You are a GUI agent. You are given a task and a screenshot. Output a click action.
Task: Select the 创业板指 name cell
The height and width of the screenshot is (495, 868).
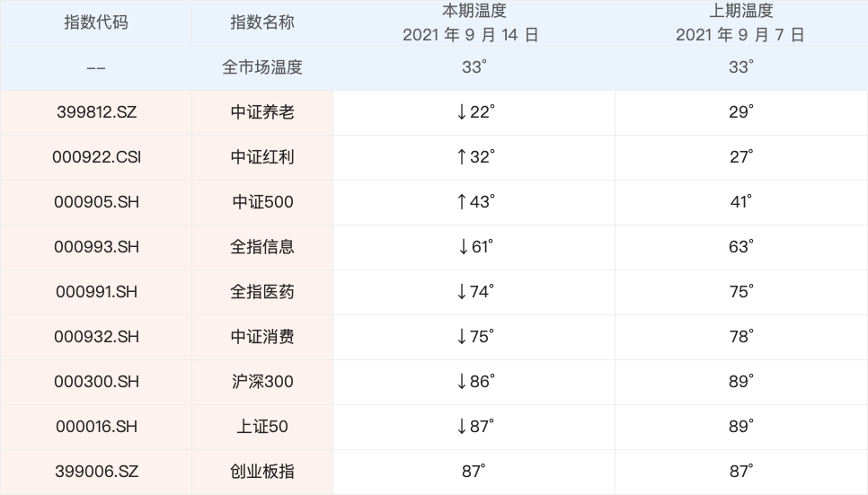click(x=262, y=472)
